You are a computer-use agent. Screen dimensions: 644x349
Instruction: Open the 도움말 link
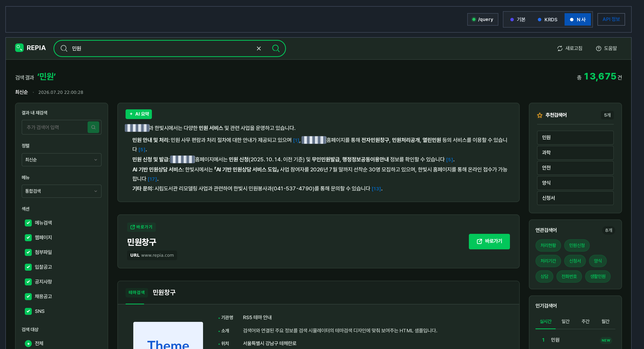(606, 48)
